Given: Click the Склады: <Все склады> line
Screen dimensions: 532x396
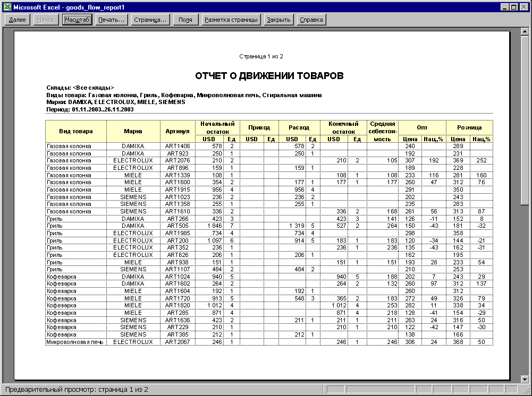Looking at the screenshot, I should (x=80, y=88).
